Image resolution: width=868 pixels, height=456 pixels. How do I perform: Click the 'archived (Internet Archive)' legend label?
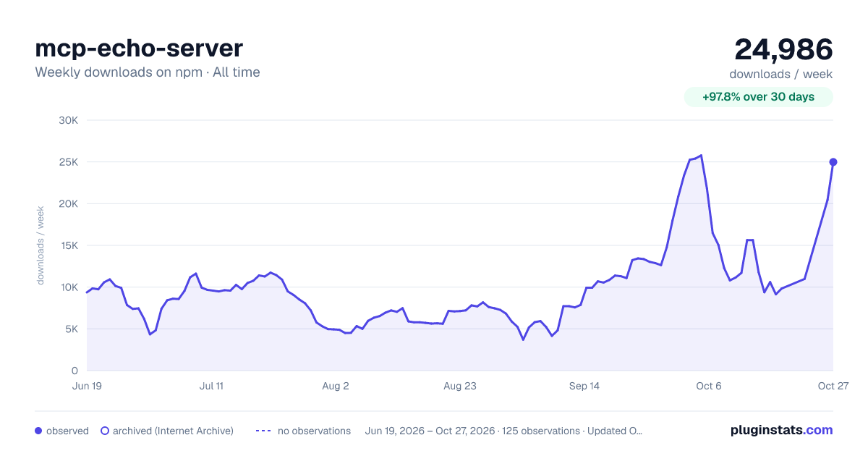click(173, 431)
